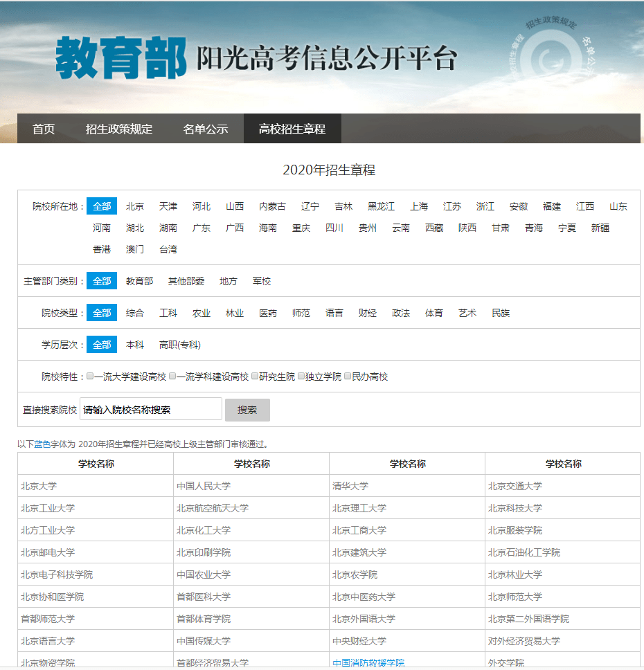644x670 pixels.
Task: Filter location by 北京
Action: click(135, 206)
